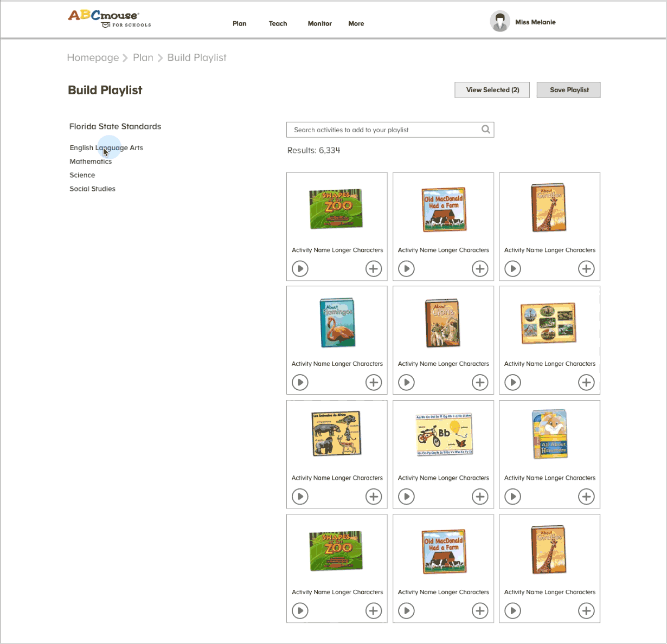The height and width of the screenshot is (644, 667).
Task: Add bottom-row About Giraffes activity
Action: pos(586,611)
